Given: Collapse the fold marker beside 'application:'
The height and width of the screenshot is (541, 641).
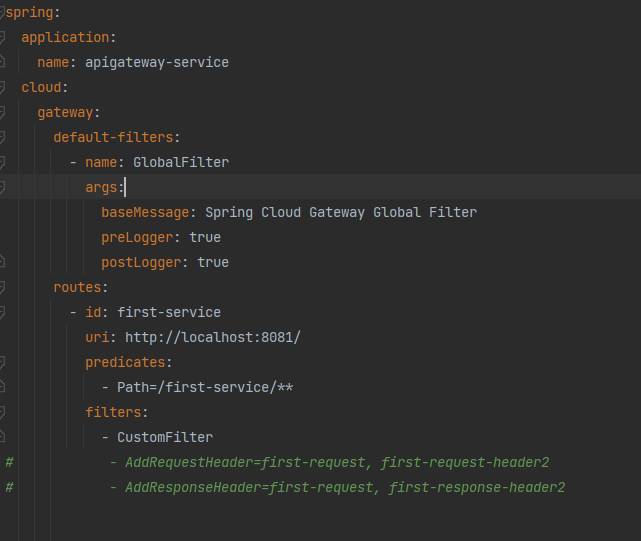Looking at the screenshot, I should pos(2,38).
